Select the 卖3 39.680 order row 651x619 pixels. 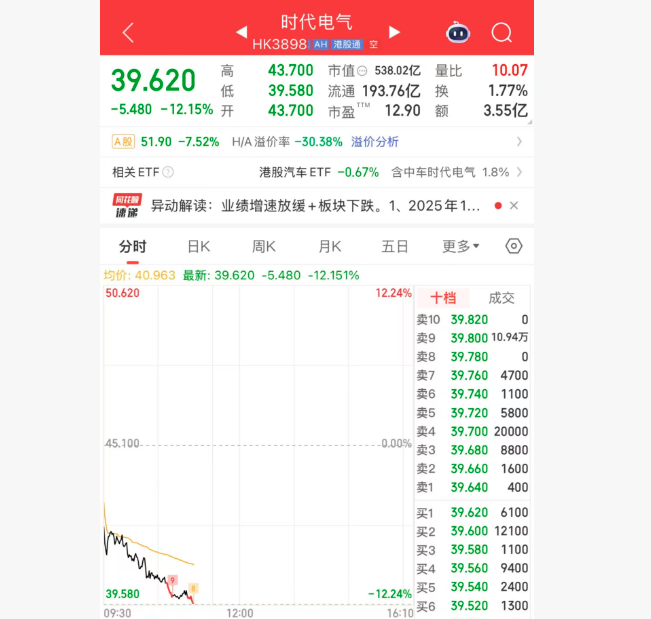point(472,450)
